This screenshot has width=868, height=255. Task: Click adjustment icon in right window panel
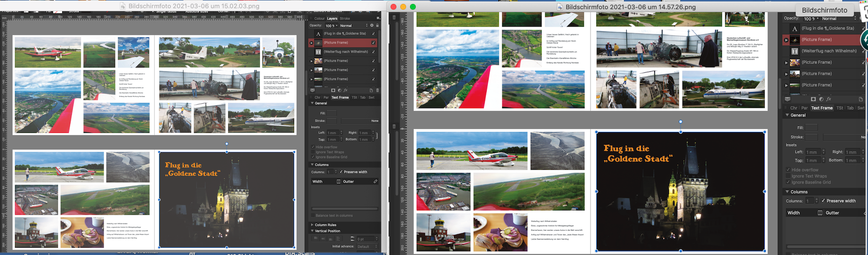(x=821, y=99)
